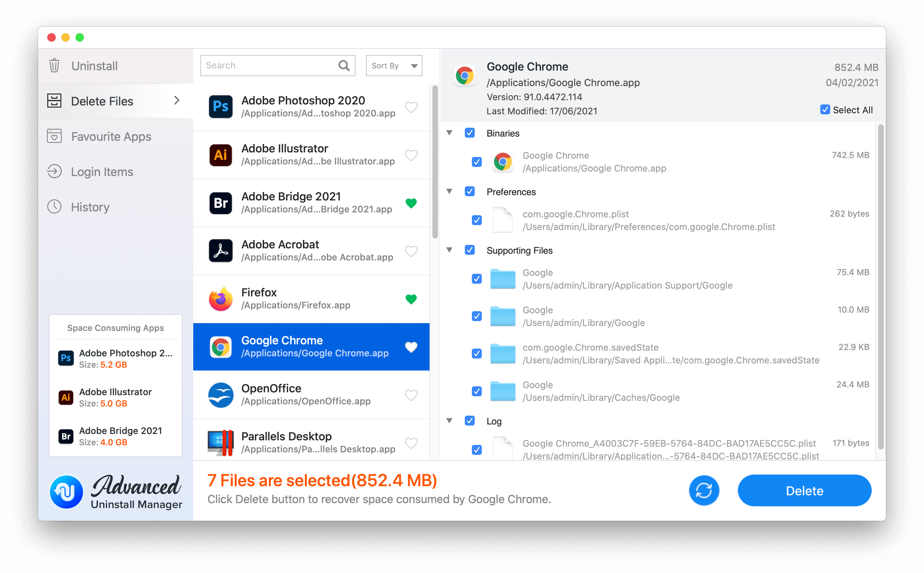This screenshot has height=573, width=924.
Task: Click the Parallels Desktop app icon
Action: click(x=220, y=443)
